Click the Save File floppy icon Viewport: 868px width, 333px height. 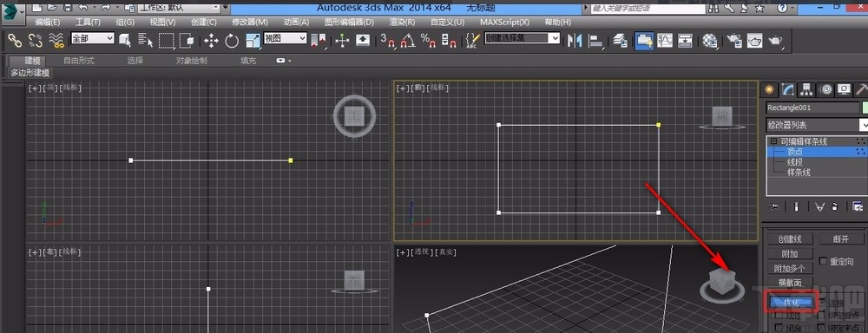[x=68, y=9]
